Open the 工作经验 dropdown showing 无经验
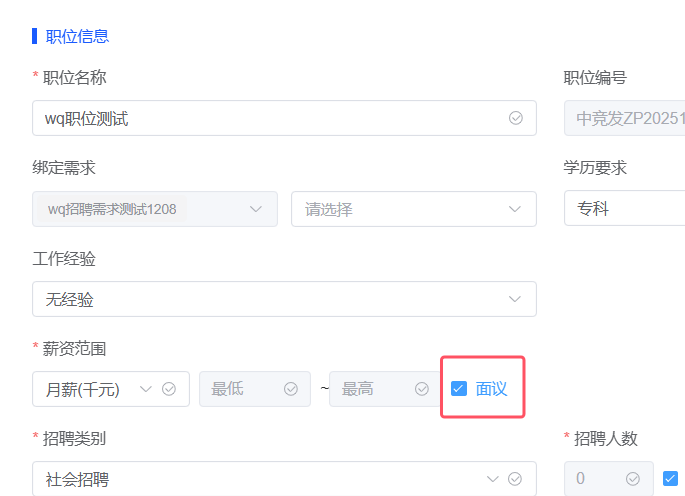The height and width of the screenshot is (496, 685). click(284, 299)
